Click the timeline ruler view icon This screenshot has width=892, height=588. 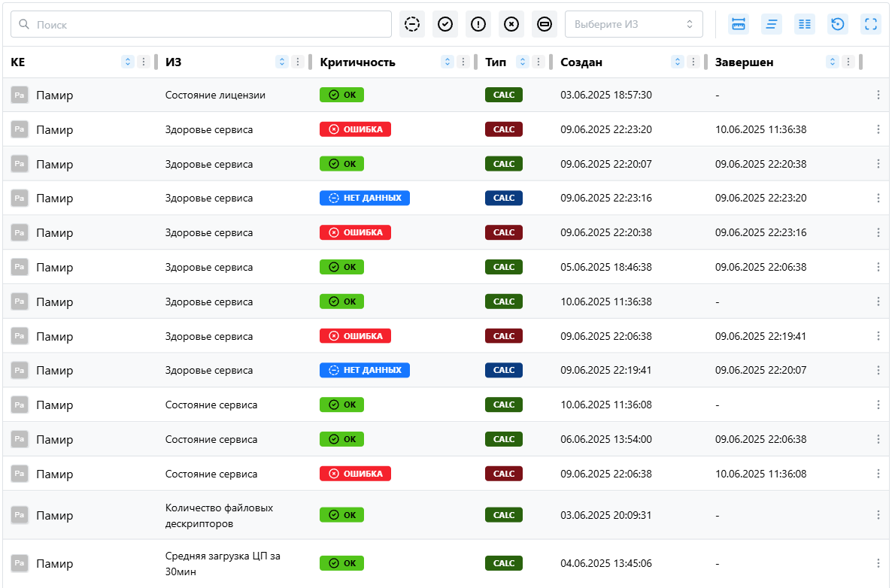coord(738,24)
